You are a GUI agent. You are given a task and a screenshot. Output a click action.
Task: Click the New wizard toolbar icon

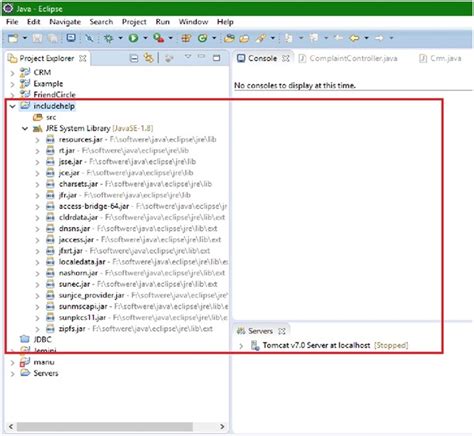[13, 38]
